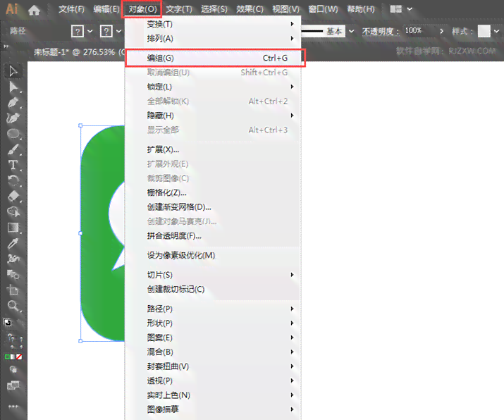Viewport: 504px width, 420px height.
Task: Open the workspace switcher dropdown arrow
Action: (410, 9)
